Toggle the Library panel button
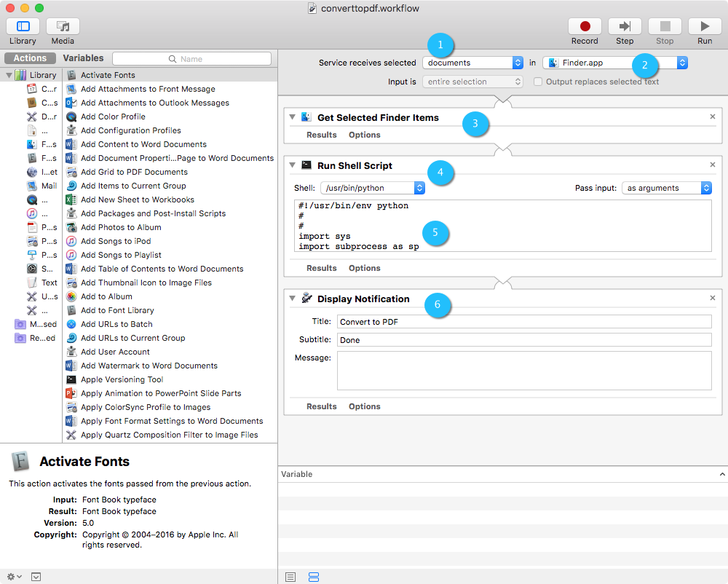Image resolution: width=728 pixels, height=584 pixels. click(x=23, y=26)
